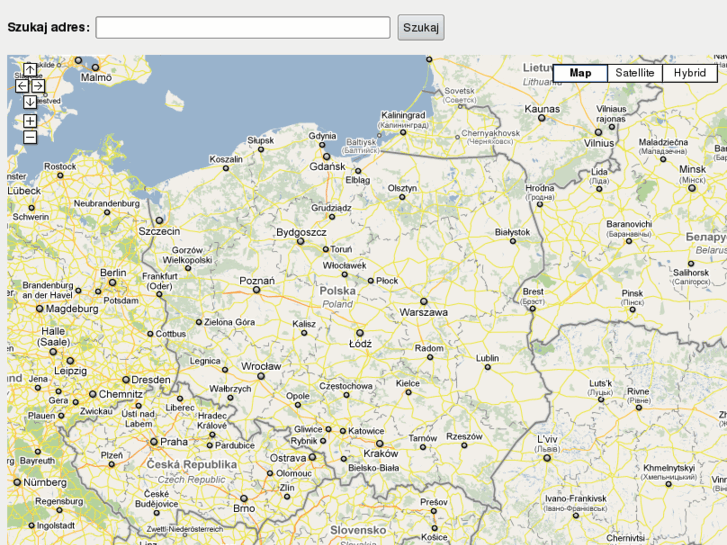
Task: Focus the Szukaj adres input field
Action: point(243,27)
